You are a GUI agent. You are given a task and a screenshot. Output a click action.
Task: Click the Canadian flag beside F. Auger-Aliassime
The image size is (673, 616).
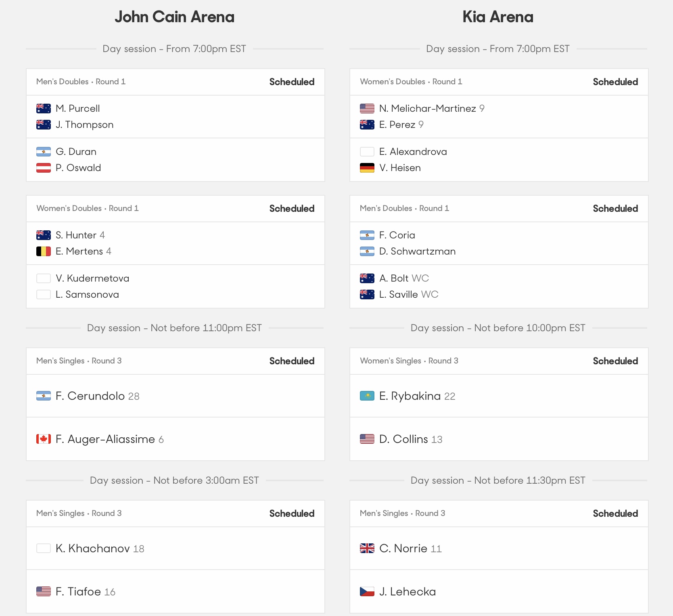[44, 439]
